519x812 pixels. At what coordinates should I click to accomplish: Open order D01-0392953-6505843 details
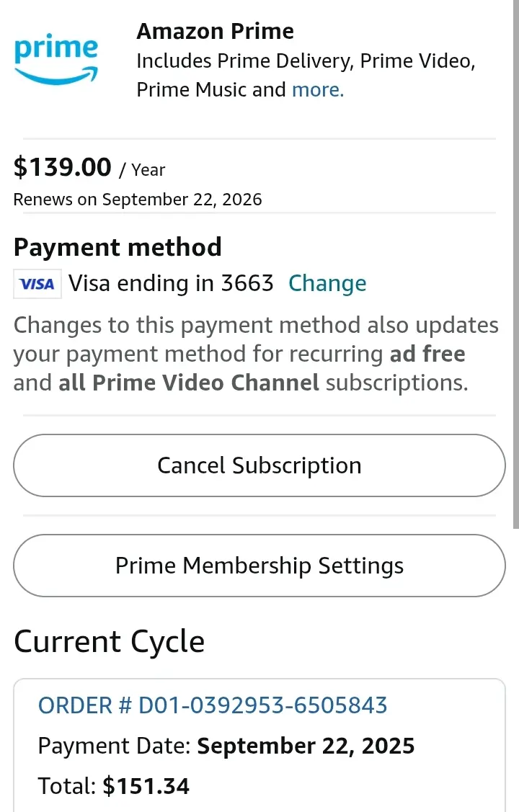(x=213, y=705)
